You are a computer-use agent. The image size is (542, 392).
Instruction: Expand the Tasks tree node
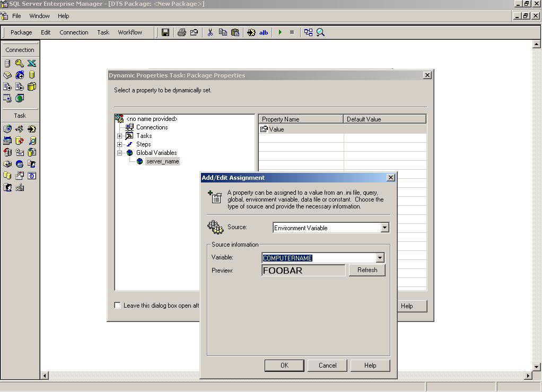point(120,136)
